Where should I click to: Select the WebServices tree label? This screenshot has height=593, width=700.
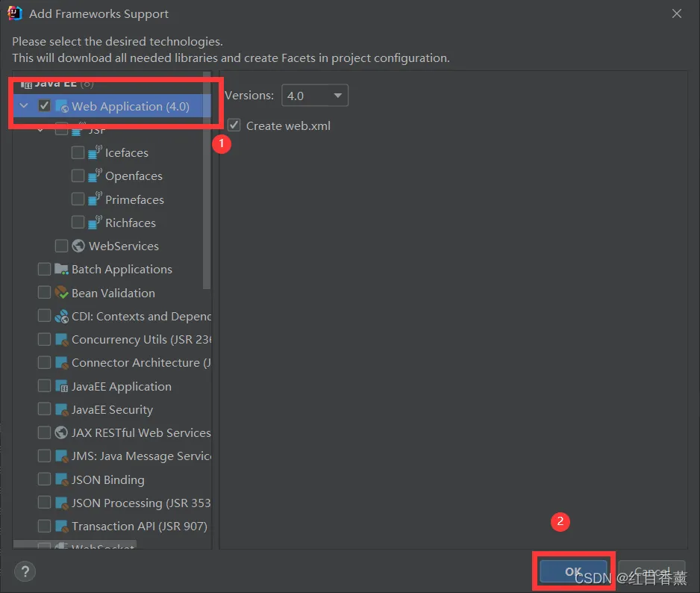(124, 246)
